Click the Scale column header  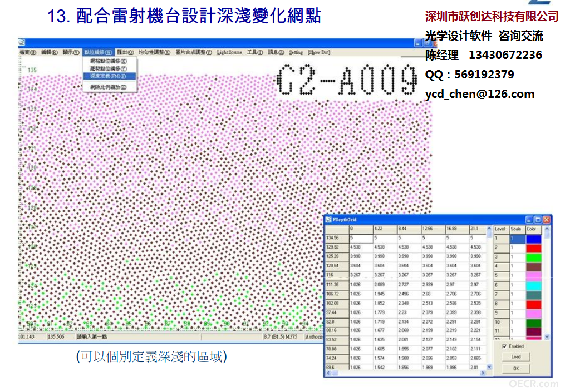[x=518, y=229]
